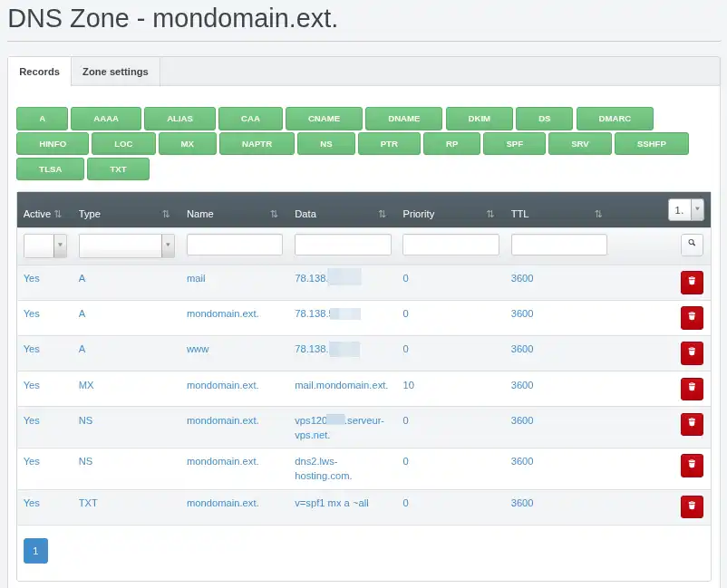Image resolution: width=727 pixels, height=588 pixels.
Task: Add a new DKIM record
Action: click(x=480, y=119)
